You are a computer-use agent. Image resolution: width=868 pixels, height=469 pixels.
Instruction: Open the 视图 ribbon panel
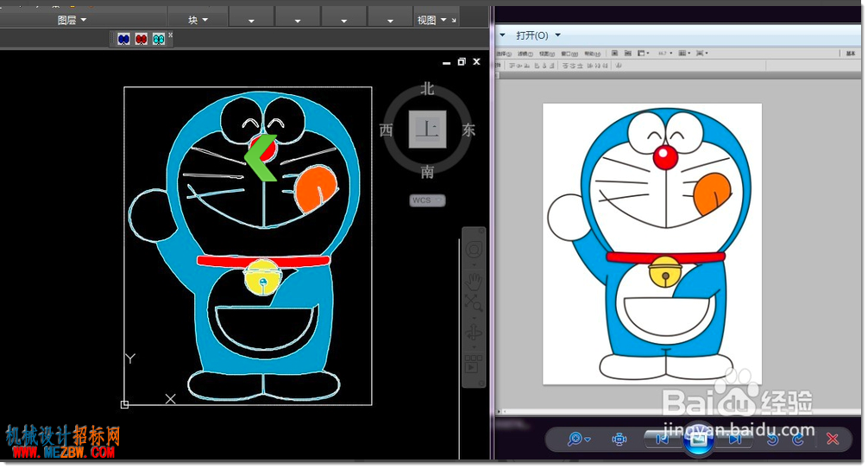coord(431,20)
